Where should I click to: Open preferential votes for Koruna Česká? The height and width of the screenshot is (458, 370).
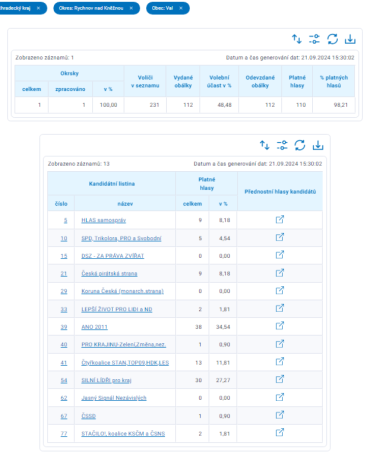click(x=280, y=291)
